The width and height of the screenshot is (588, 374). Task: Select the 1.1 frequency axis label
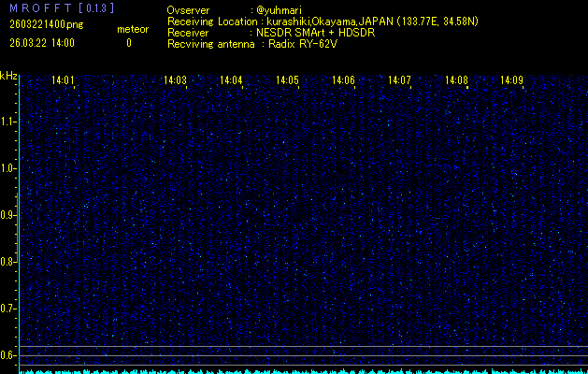[8, 122]
